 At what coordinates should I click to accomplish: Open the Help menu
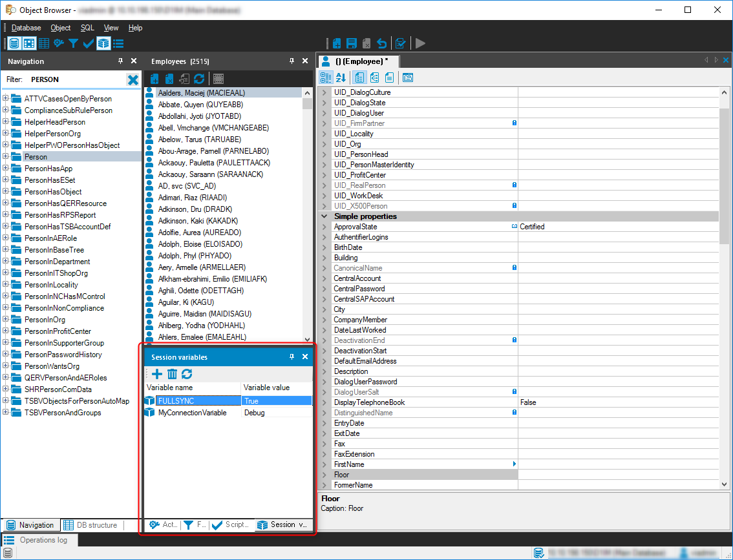pos(136,28)
